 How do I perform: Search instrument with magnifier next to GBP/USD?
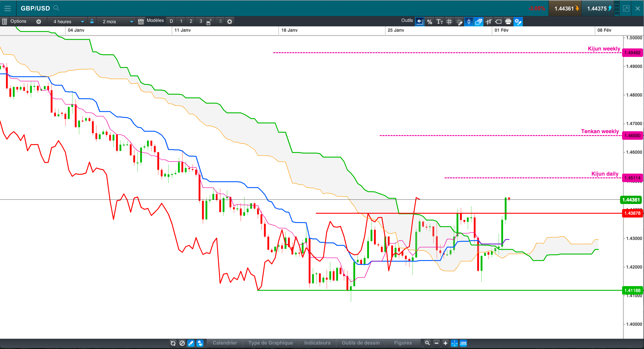[57, 8]
